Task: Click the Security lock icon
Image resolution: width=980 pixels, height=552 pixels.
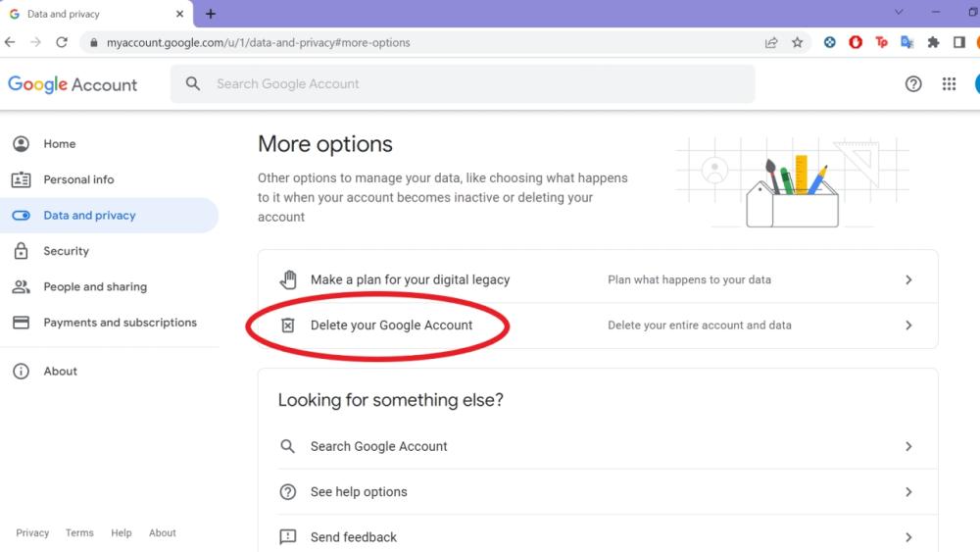Action: (21, 251)
